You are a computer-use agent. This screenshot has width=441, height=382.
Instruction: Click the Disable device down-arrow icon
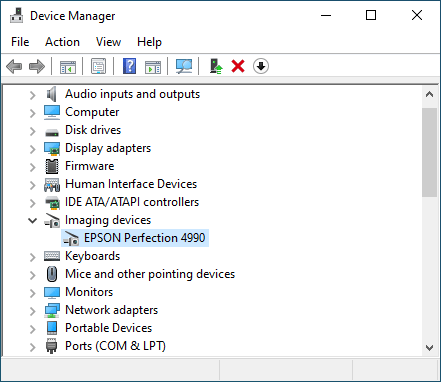pos(261,66)
